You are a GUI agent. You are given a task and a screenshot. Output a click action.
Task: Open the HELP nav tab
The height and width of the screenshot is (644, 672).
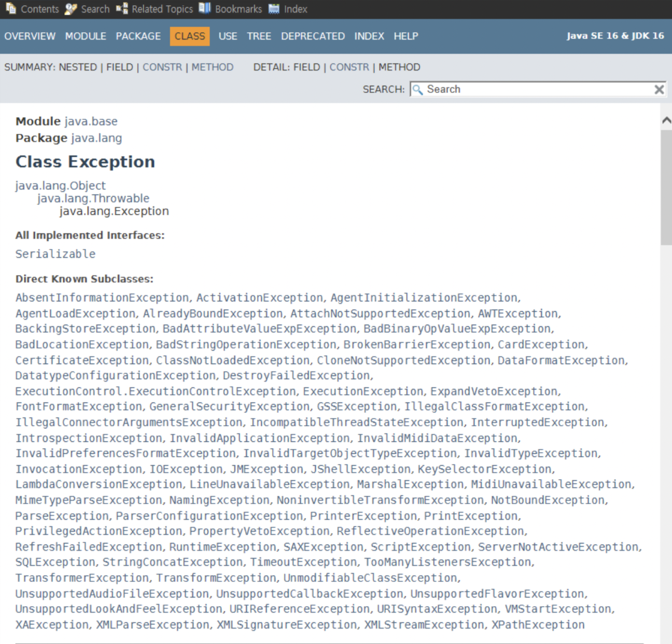tap(405, 36)
